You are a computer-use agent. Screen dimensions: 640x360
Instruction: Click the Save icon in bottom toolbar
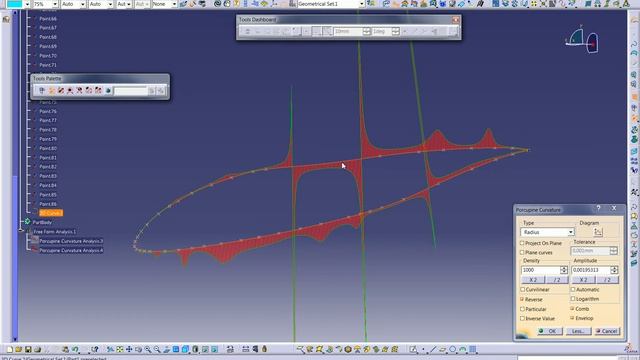[28, 349]
